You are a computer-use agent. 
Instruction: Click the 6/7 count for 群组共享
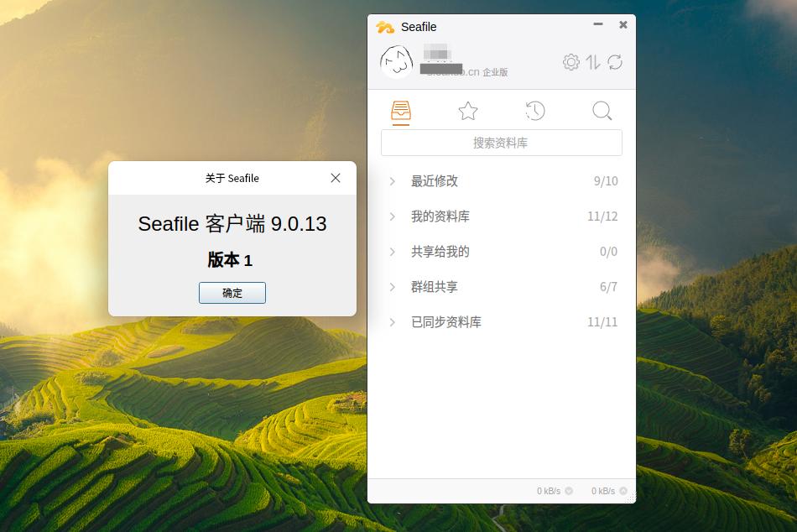(x=608, y=287)
